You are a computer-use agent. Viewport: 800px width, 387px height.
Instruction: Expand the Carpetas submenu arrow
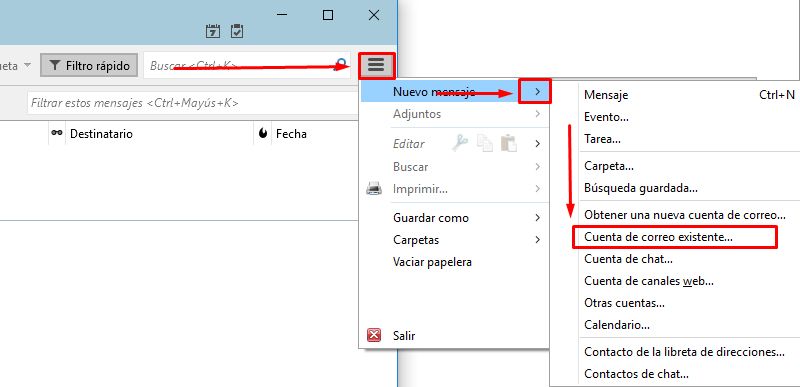(x=537, y=240)
